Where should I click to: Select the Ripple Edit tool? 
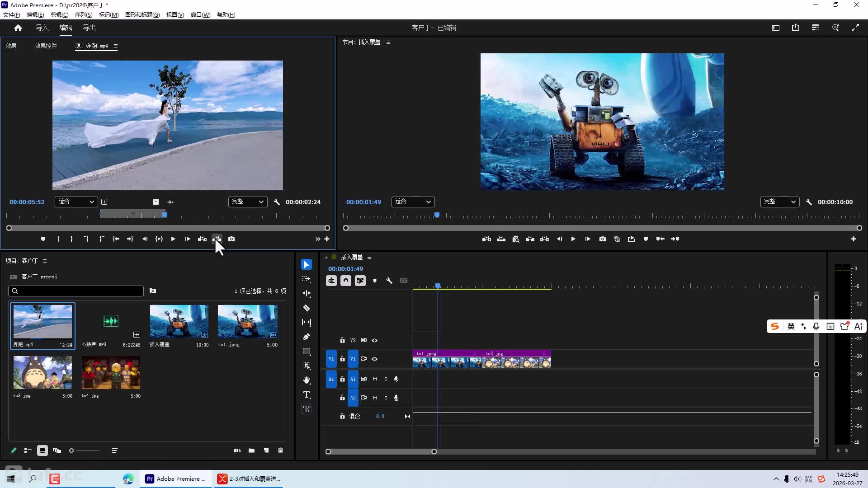pyautogui.click(x=307, y=293)
